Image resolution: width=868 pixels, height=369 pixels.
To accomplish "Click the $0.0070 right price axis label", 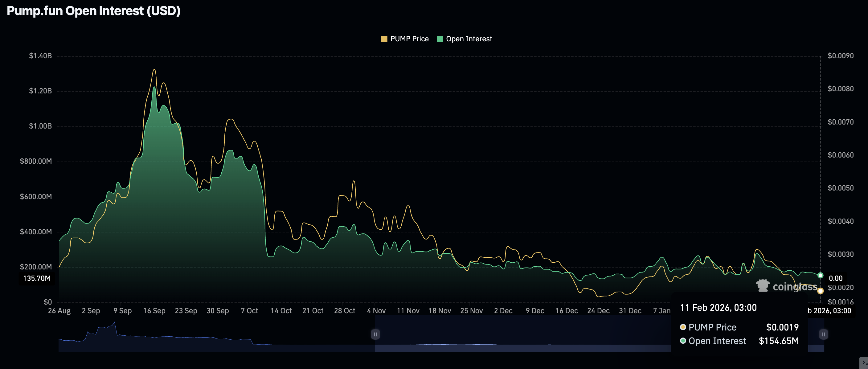I will [x=840, y=122].
